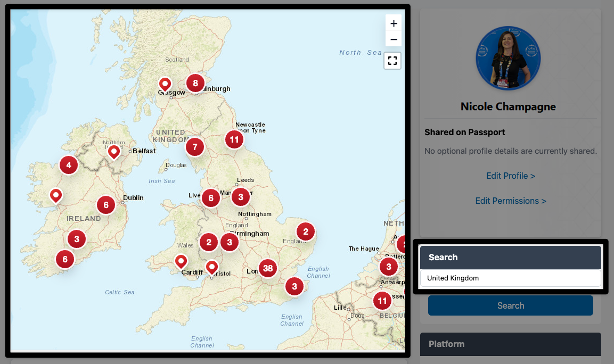The image size is (614, 364).
Task: Open the cluster of 11 near Newcastle
Action: tap(234, 139)
